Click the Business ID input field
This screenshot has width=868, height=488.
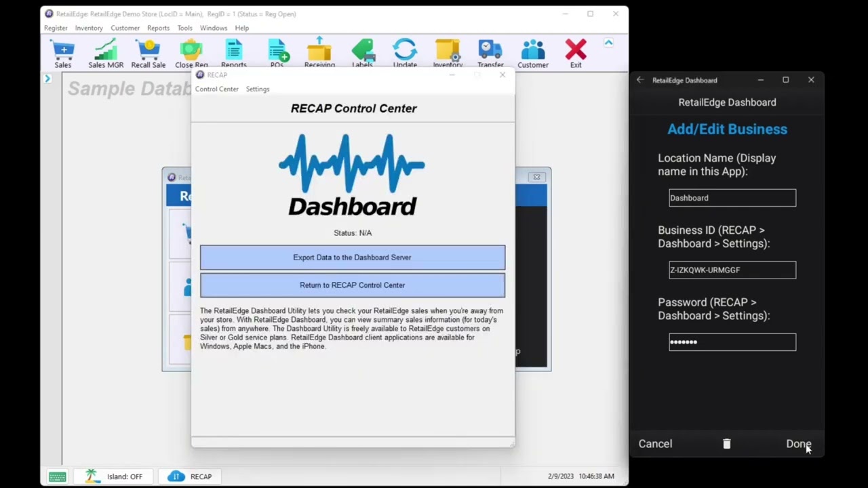[x=732, y=270]
